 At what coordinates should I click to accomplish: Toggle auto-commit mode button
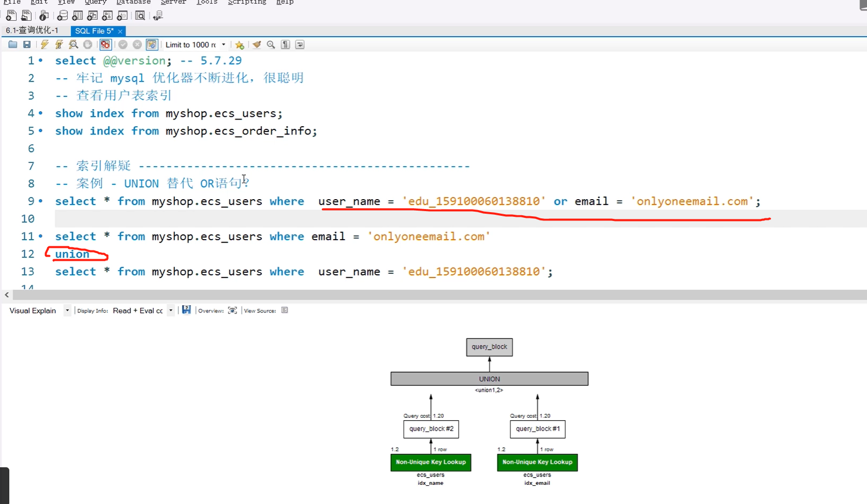[152, 45]
